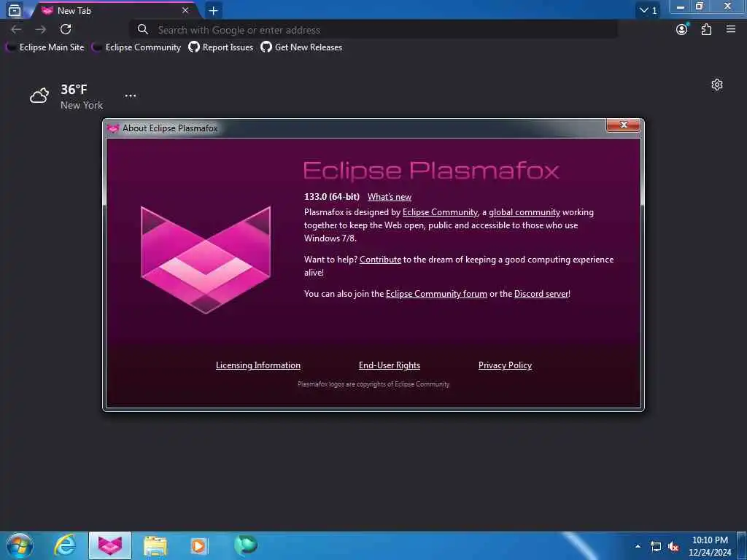
Task: Click the 133.0 (64-bit) version text
Action: coord(332,197)
